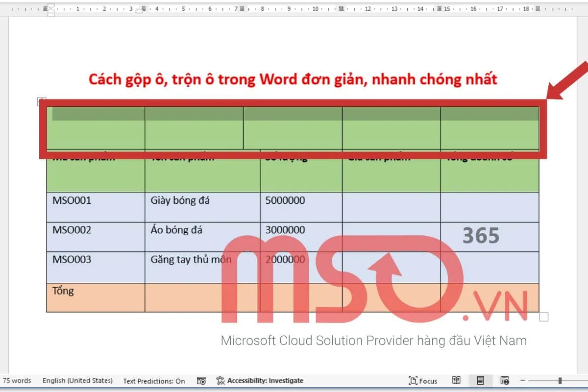The width and height of the screenshot is (588, 392).
Task: Zoom out using the minus control
Action: (x=523, y=381)
